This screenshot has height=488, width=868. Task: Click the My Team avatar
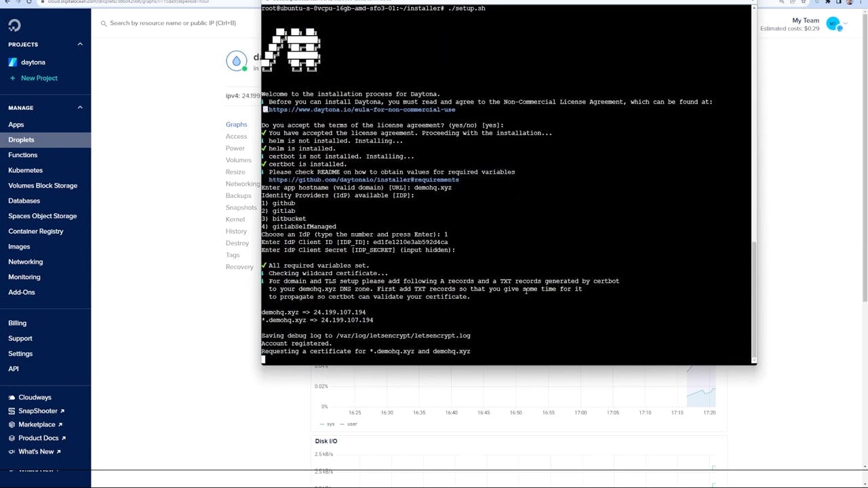pos(833,24)
